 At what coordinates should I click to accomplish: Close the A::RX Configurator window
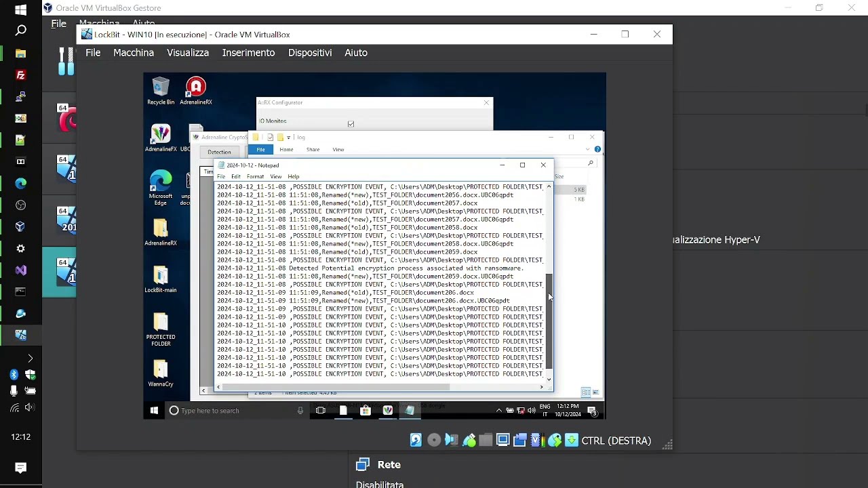[x=486, y=102]
